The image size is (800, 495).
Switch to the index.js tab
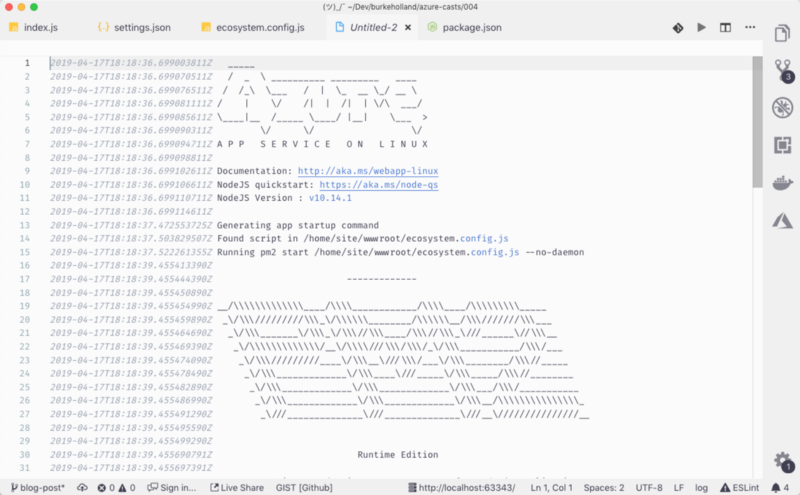tap(34, 28)
